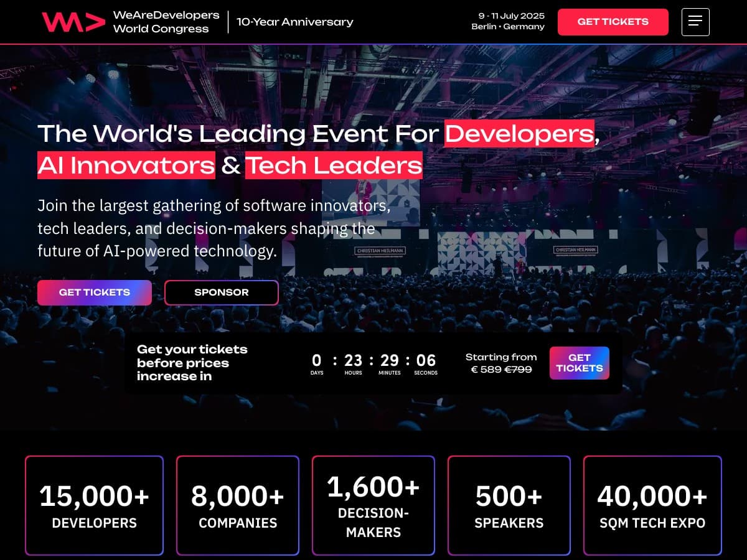Click the header Get Tickets button
Image resolution: width=747 pixels, height=560 pixels.
click(613, 22)
